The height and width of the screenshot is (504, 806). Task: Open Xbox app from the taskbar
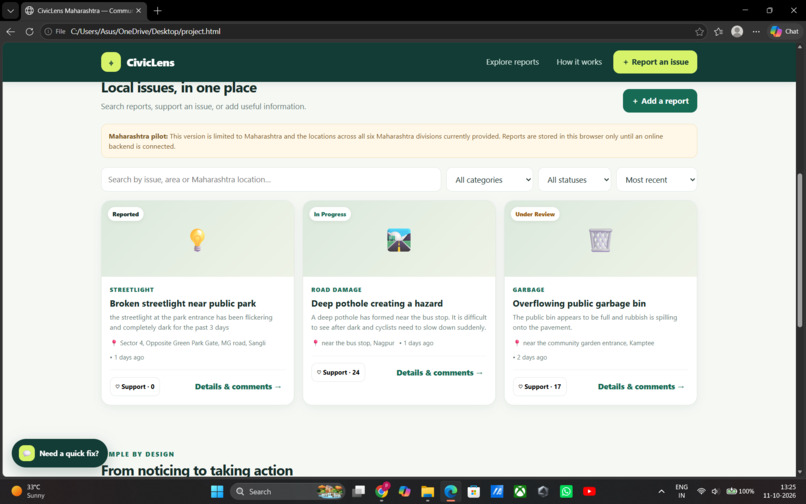pos(520,492)
